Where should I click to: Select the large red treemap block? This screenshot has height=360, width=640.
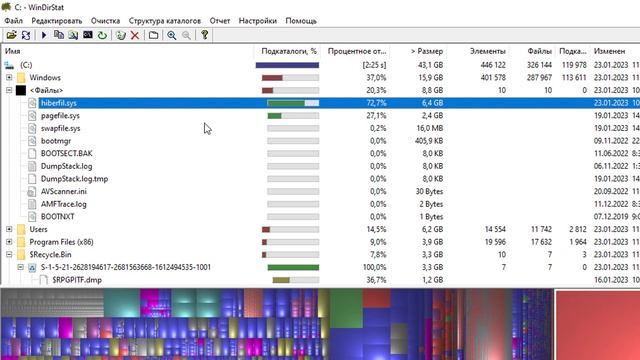[598, 325]
